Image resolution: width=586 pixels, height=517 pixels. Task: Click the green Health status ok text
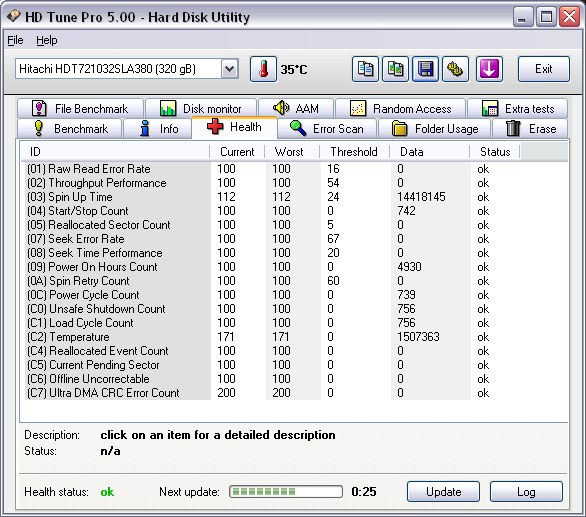[x=107, y=492]
